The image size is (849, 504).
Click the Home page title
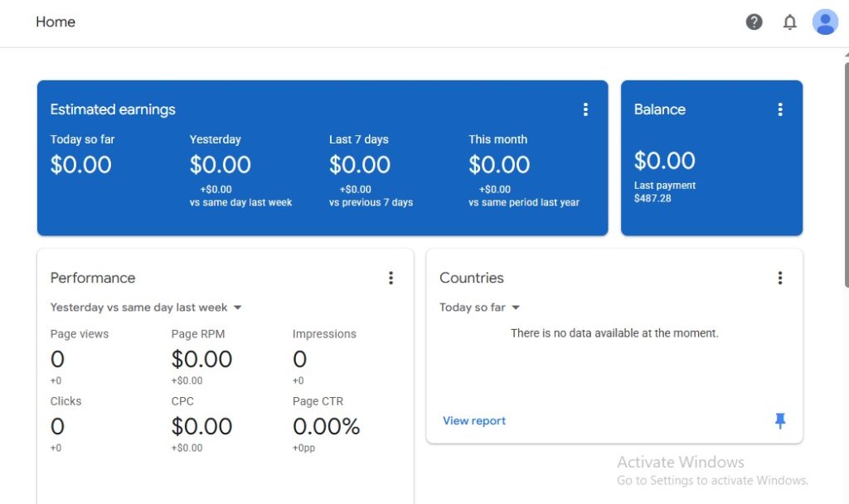coord(56,22)
